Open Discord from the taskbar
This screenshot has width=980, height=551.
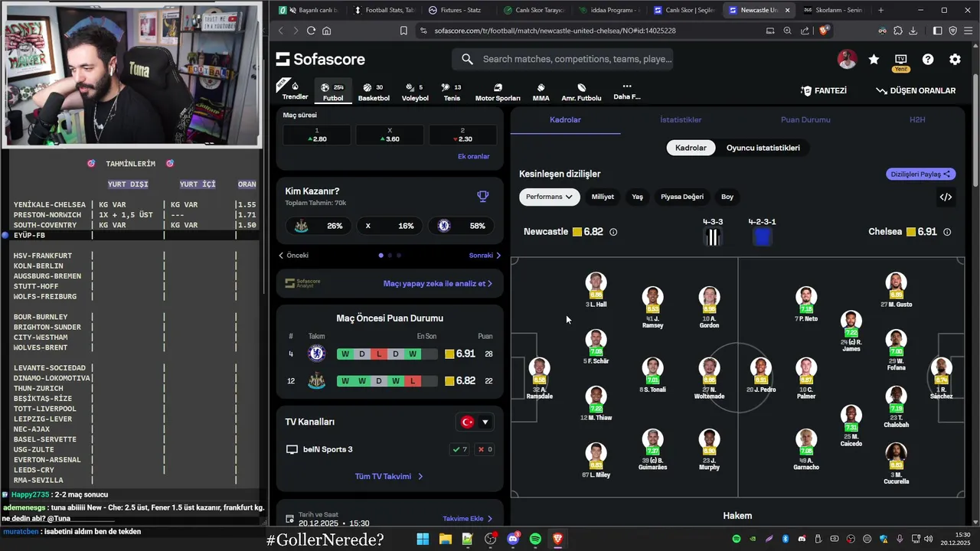click(x=513, y=539)
